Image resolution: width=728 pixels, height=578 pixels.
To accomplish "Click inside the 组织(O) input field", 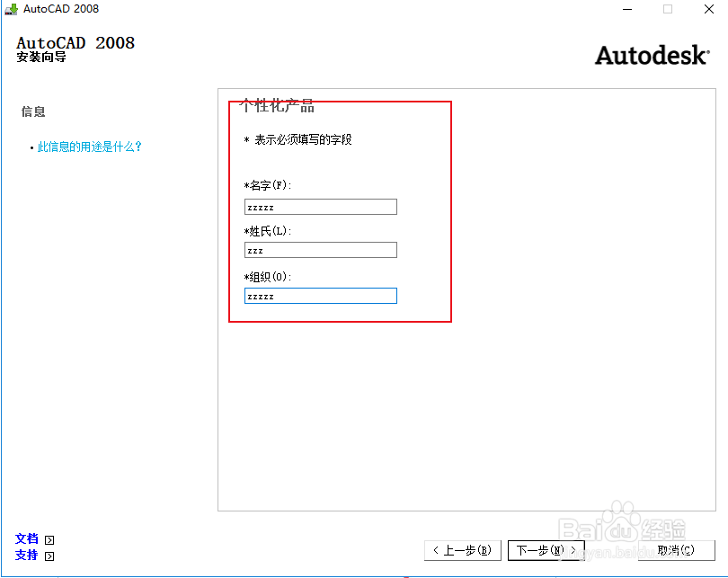I will [320, 295].
